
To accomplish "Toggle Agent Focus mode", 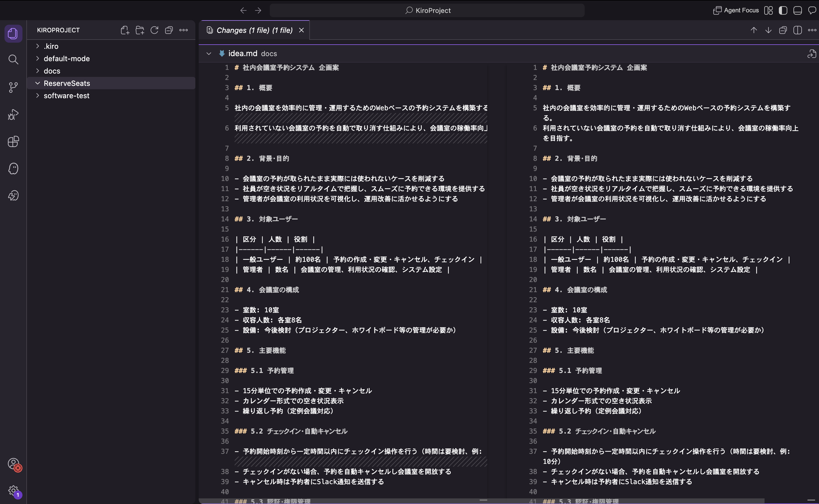I will click(x=736, y=10).
